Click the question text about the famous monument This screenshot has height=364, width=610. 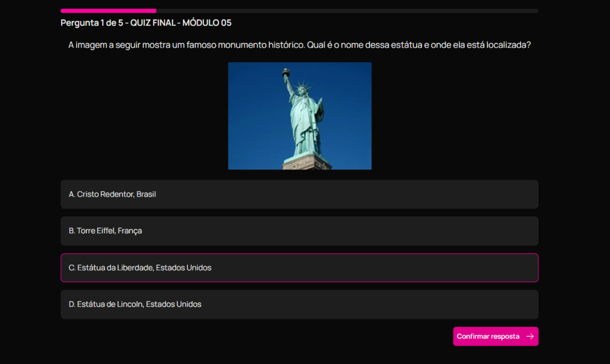tap(299, 45)
